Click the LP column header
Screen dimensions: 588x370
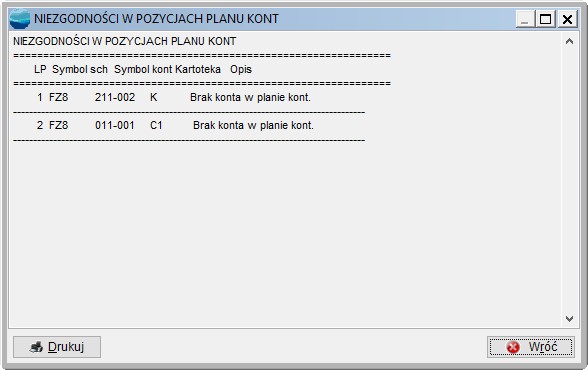[x=40, y=69]
